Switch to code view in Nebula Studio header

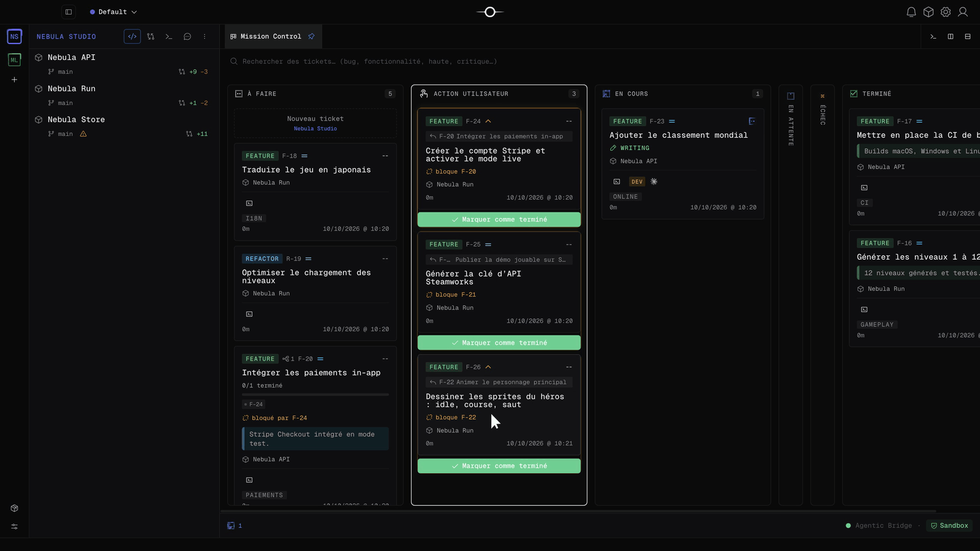point(132,37)
